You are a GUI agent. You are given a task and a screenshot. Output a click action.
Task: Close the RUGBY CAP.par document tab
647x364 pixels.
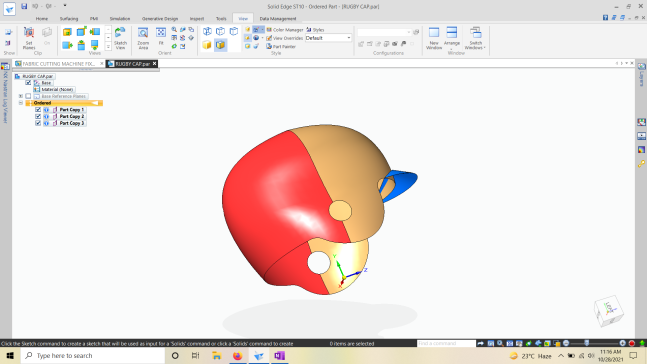pos(154,64)
